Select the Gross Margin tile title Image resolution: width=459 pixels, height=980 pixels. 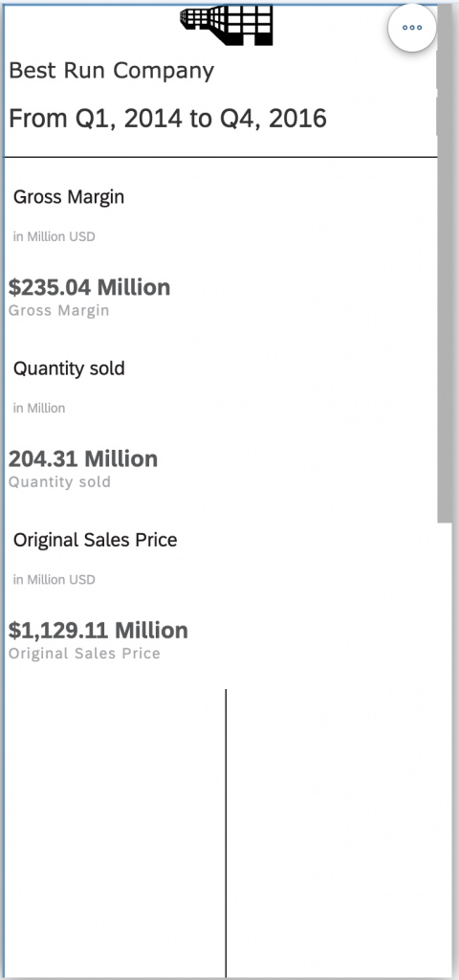coord(69,197)
